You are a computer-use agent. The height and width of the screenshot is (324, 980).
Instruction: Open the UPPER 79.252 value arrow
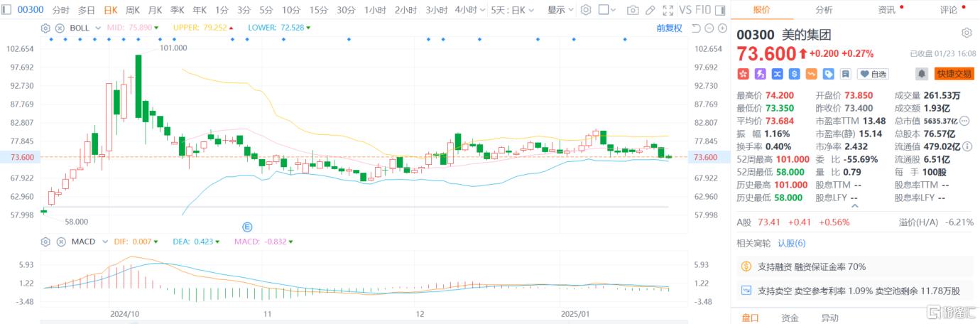232,28
